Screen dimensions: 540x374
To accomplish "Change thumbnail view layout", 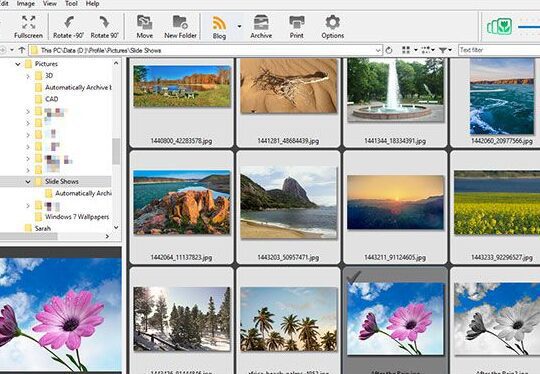I will [406, 50].
